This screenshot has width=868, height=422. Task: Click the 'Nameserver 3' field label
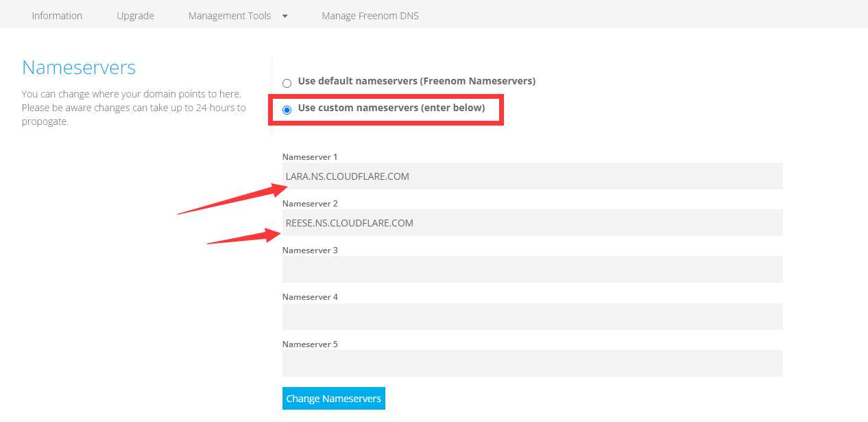tap(310, 250)
